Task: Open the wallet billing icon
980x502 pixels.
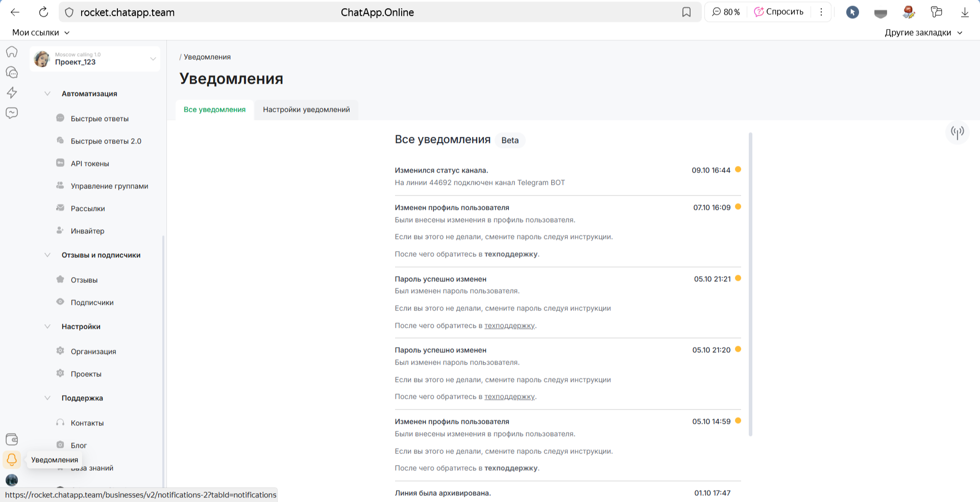Action: (x=12, y=439)
